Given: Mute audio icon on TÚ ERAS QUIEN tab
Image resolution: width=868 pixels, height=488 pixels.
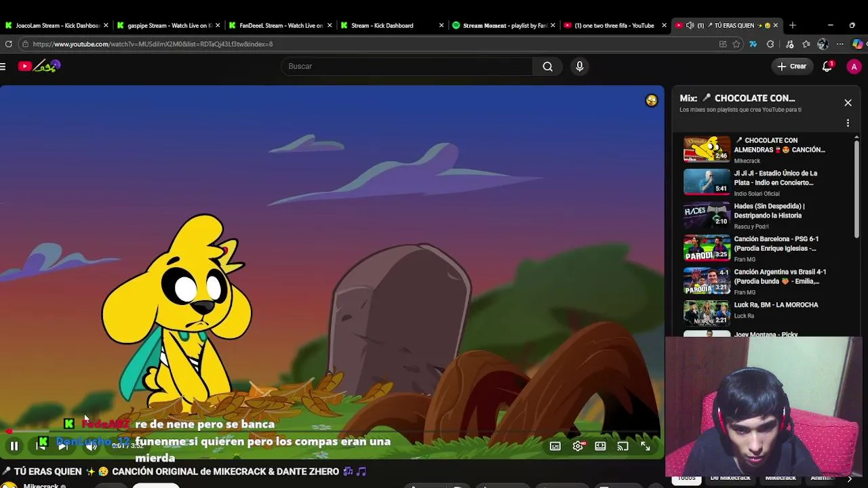Looking at the screenshot, I should pyautogui.click(x=690, y=25).
